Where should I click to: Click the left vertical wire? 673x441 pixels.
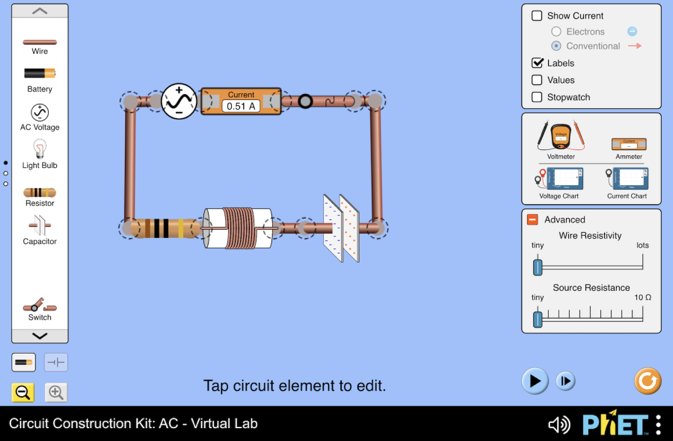(130, 165)
